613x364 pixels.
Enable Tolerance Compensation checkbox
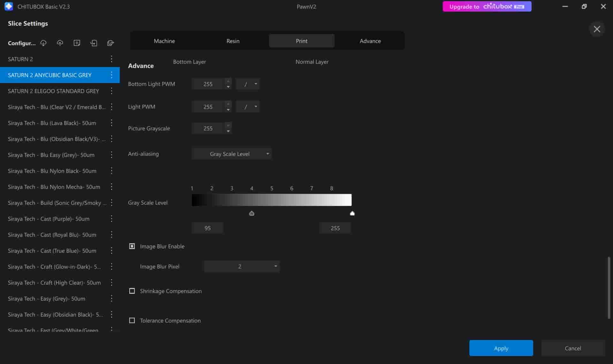click(132, 320)
